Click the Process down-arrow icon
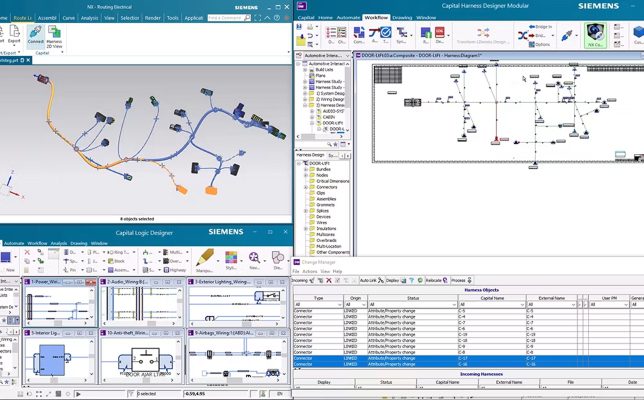 point(469,280)
